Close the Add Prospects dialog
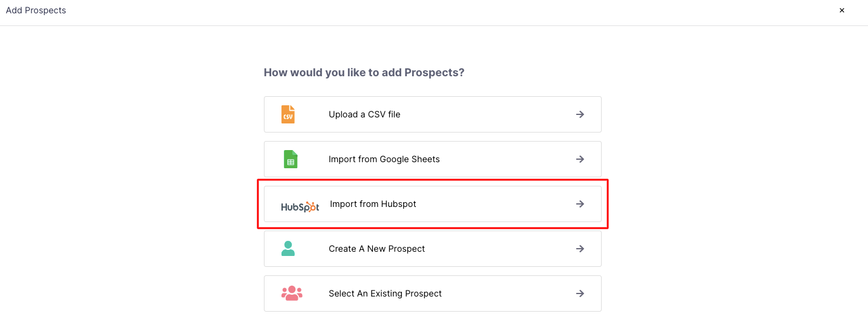868x331 pixels. click(841, 10)
